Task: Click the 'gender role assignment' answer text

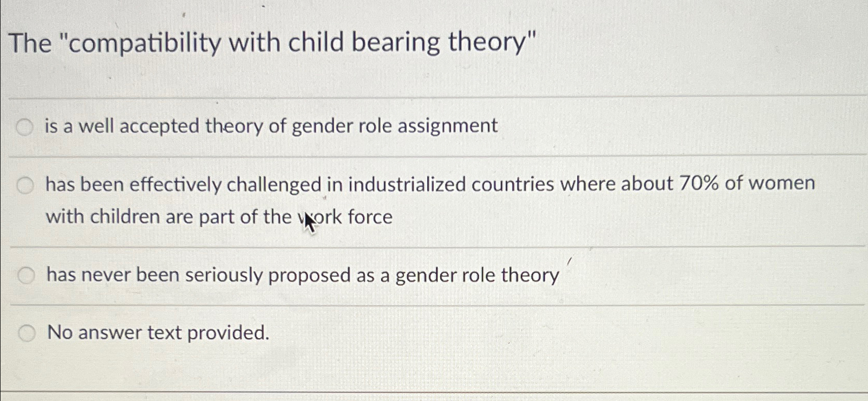Action: 271,125
